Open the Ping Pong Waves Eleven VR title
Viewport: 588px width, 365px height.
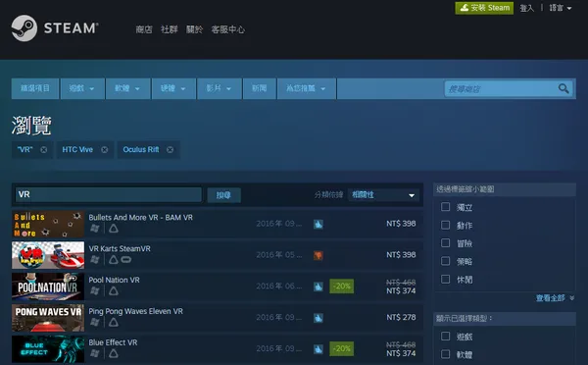tap(136, 311)
